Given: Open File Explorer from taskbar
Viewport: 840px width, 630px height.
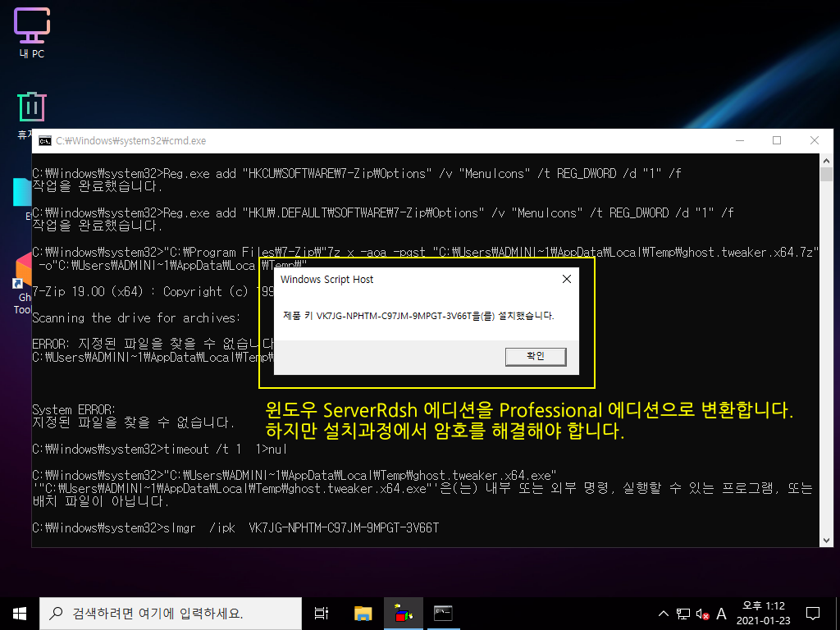Looking at the screenshot, I should point(363,614).
